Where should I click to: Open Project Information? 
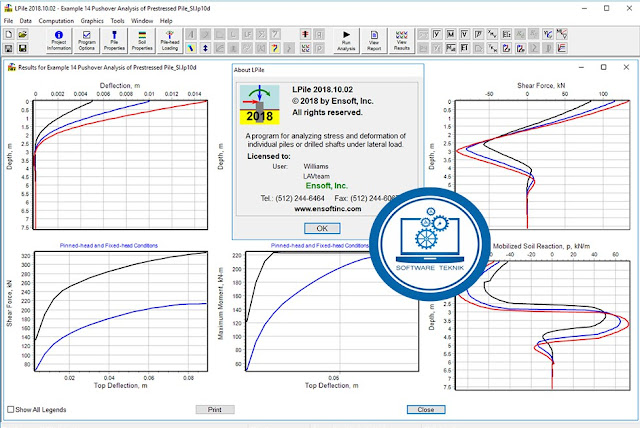59,40
